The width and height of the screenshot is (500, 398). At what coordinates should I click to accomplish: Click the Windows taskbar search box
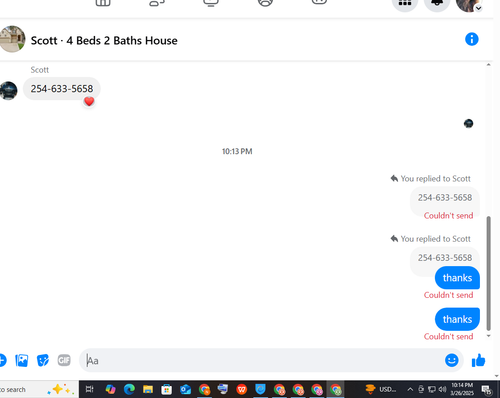pos(38,389)
